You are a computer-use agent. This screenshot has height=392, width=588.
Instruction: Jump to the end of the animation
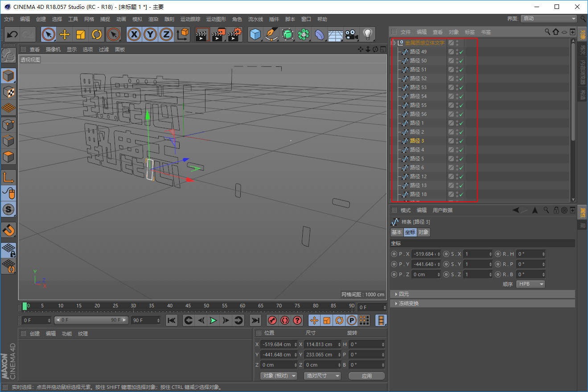point(255,320)
